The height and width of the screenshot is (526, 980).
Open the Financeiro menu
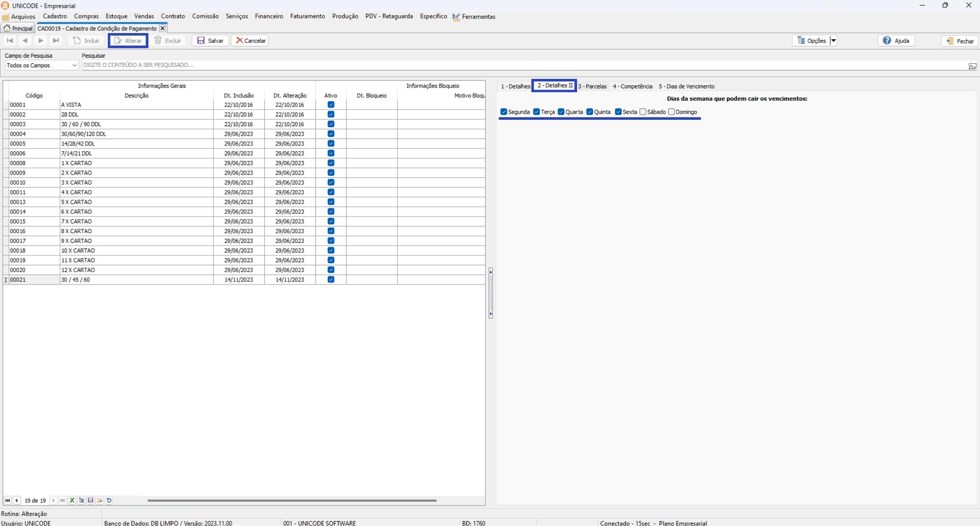coord(269,16)
